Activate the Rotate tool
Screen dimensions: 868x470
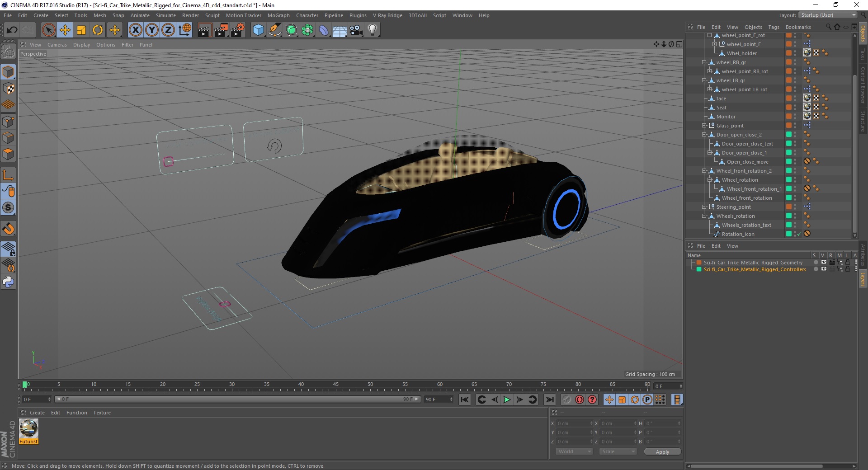click(x=98, y=30)
